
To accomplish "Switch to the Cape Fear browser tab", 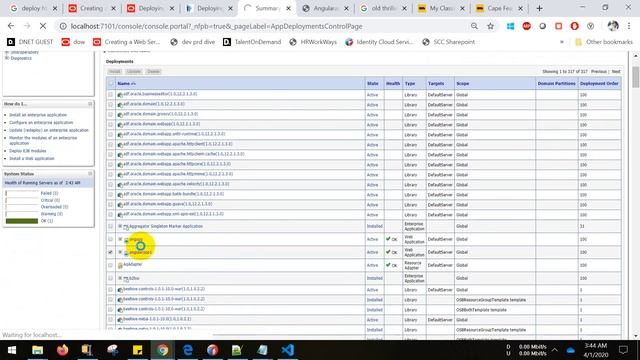I will pos(500,8).
